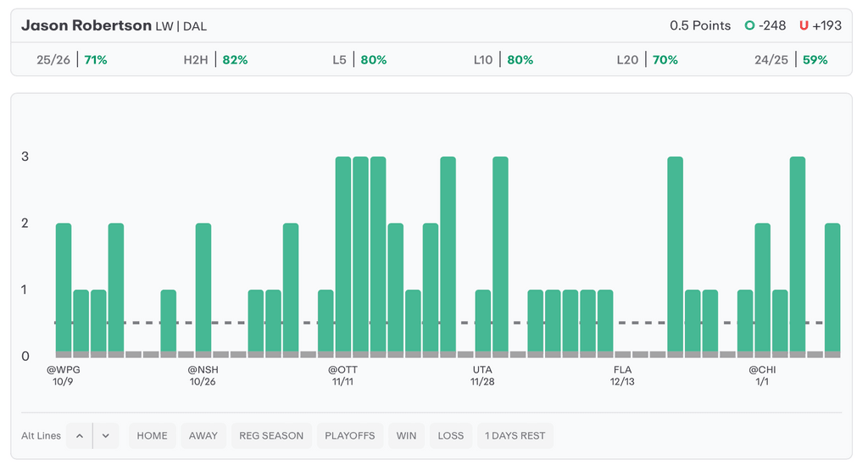Click the Jason Robertson player name
This screenshot has width=868, height=470.
(x=85, y=25)
